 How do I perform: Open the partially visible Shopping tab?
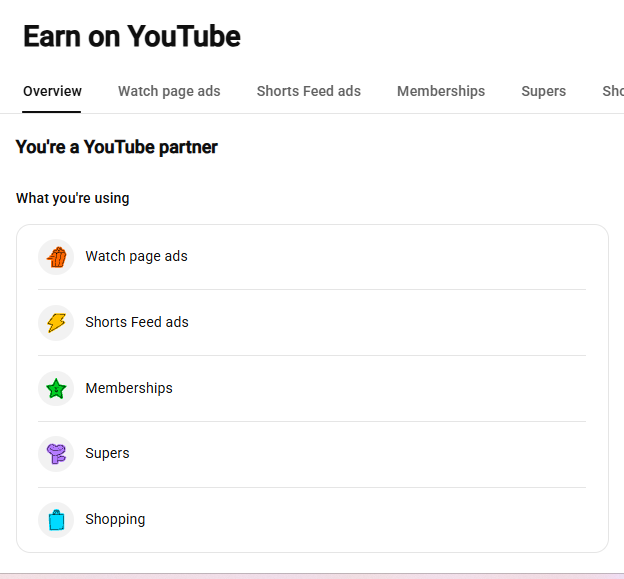(x=613, y=91)
